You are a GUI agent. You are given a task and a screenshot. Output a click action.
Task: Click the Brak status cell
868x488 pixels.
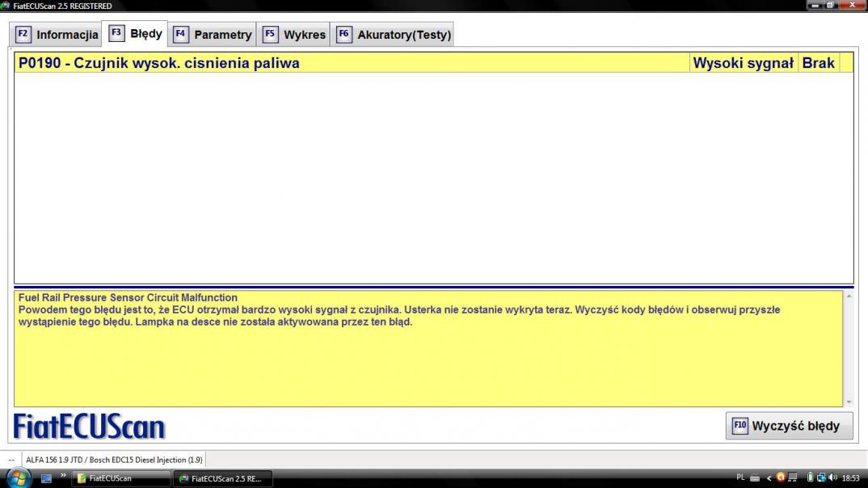[x=818, y=63]
